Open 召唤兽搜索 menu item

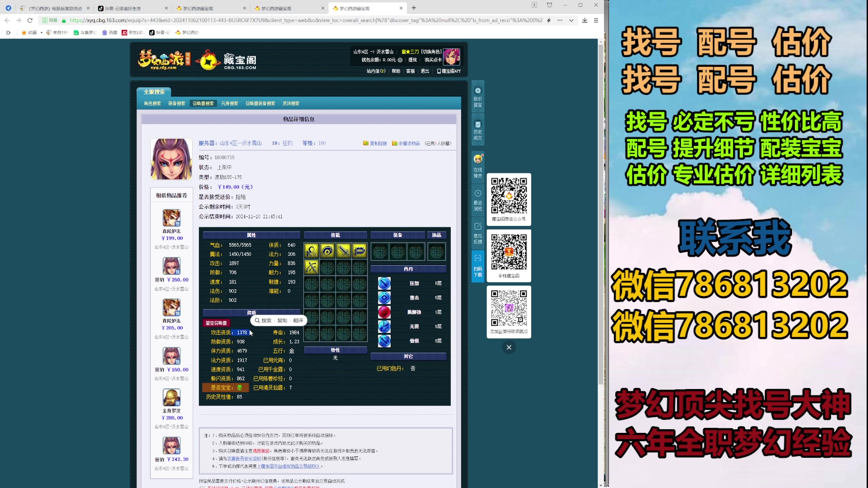[203, 103]
